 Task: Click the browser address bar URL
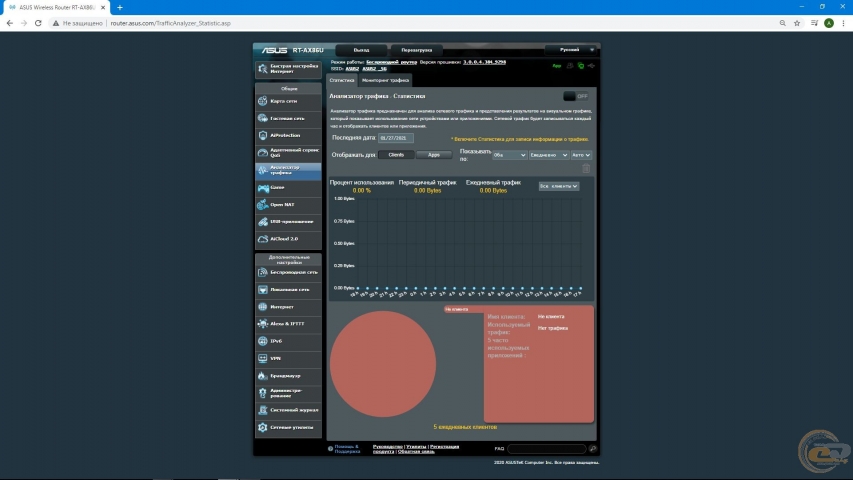[170, 23]
